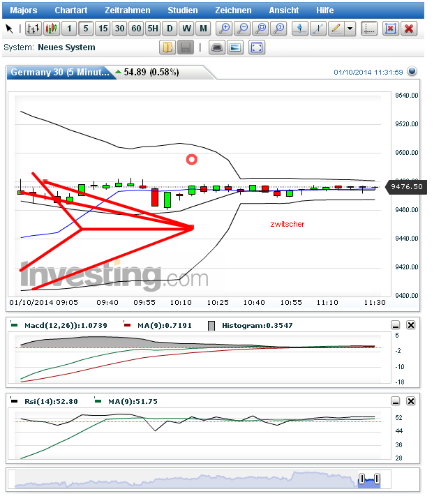Screen dimensions: 448x503
Task: Click the Rsi(14):52.80 legend label
Action: coord(51,402)
